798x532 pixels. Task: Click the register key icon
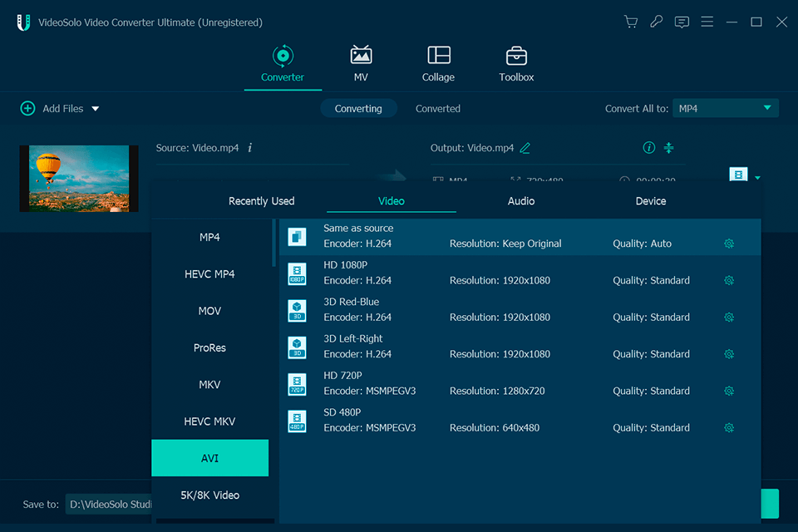(x=656, y=22)
